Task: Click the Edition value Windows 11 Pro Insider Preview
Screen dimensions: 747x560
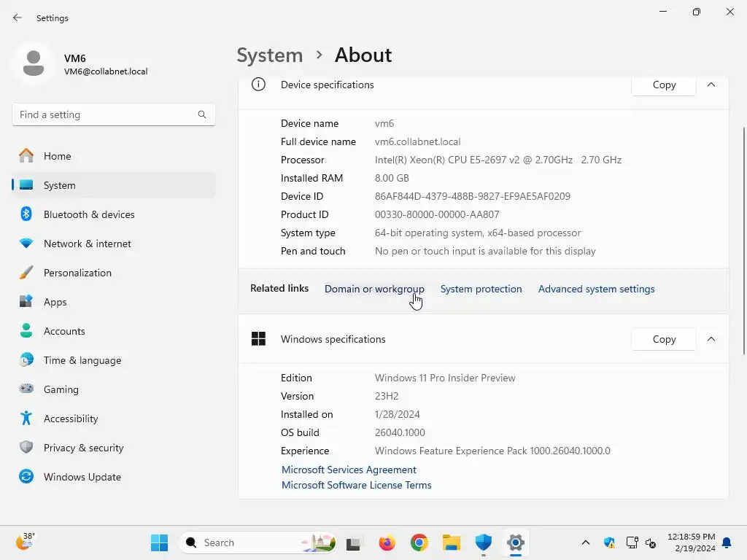Action: [x=445, y=378]
